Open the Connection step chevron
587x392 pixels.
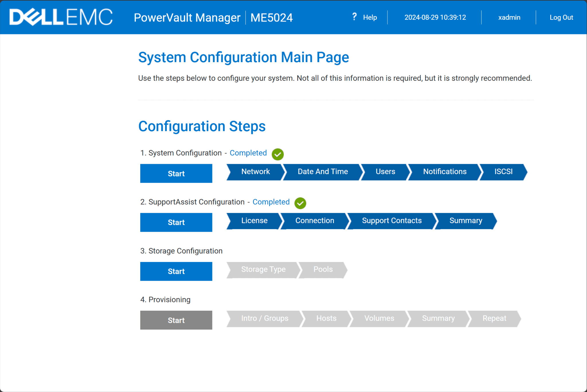[x=315, y=221]
